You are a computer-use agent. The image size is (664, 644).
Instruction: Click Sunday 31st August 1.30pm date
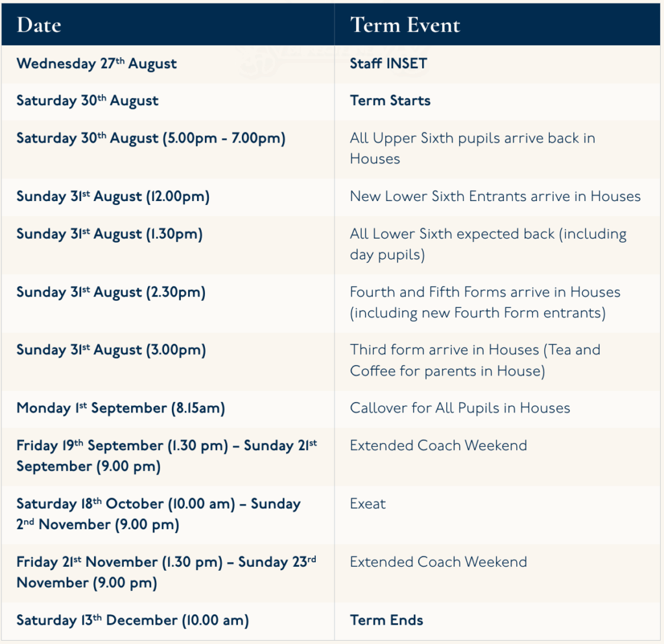[110, 234]
